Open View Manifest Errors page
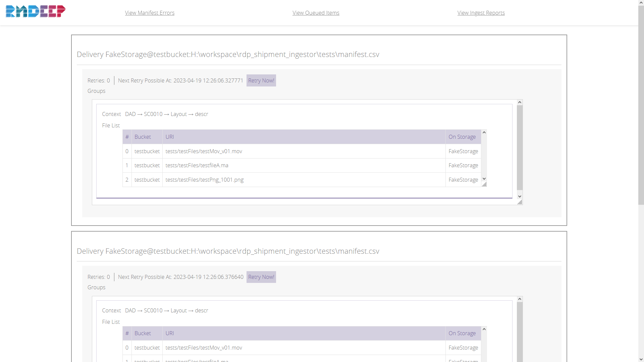The width and height of the screenshot is (644, 362). tap(150, 13)
